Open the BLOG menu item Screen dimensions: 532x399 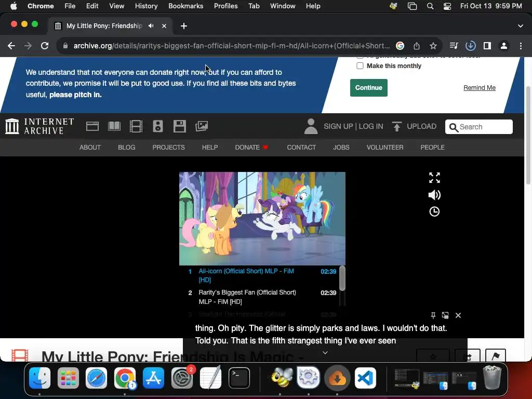point(127,147)
